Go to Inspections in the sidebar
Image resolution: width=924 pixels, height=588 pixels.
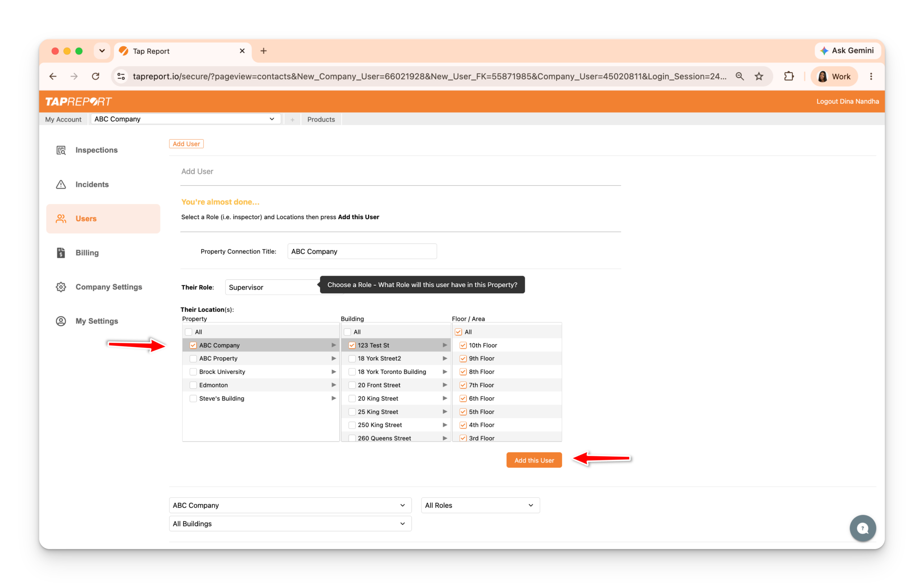[97, 150]
